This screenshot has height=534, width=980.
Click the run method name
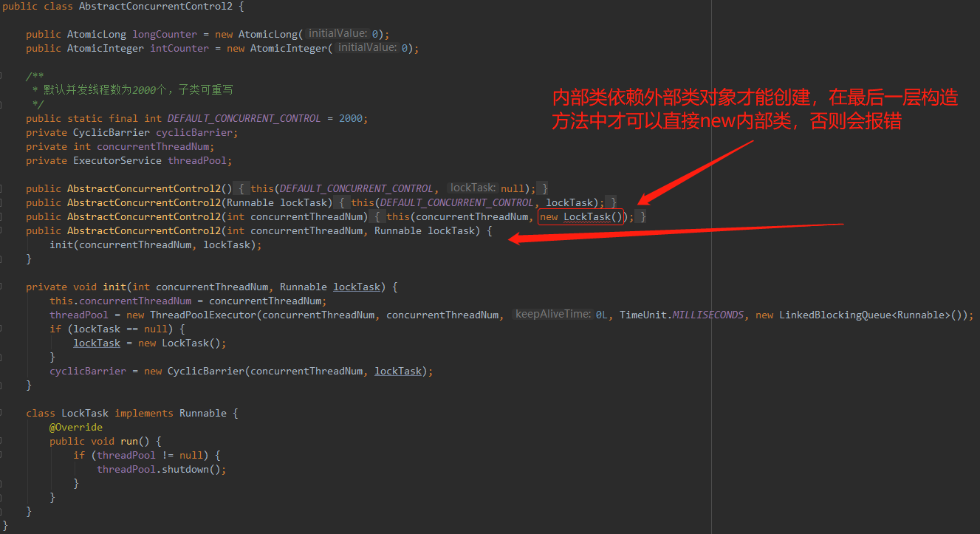pos(129,441)
